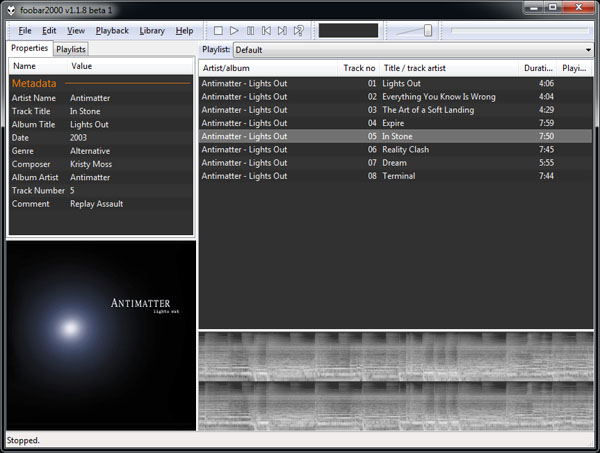Select the track 'Expire'
This screenshot has width=600, height=453.
pyautogui.click(x=395, y=123)
